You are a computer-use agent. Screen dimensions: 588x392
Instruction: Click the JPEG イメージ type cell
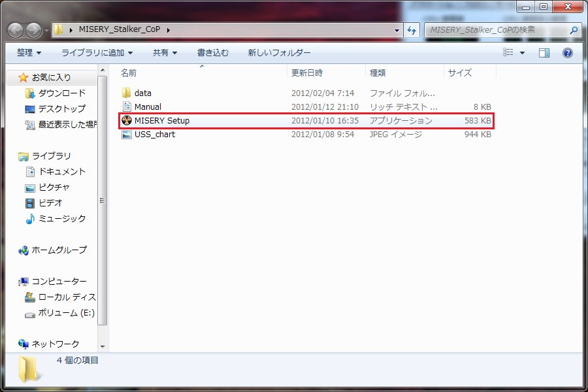[396, 135]
